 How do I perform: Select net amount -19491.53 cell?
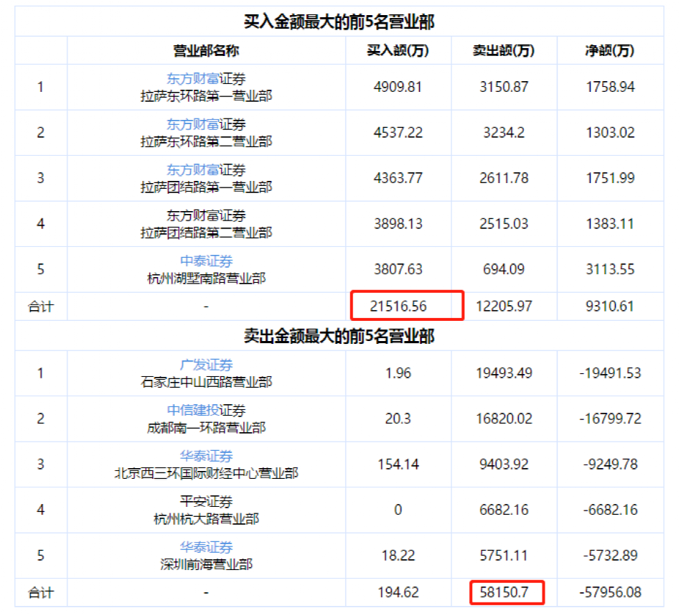609,373
